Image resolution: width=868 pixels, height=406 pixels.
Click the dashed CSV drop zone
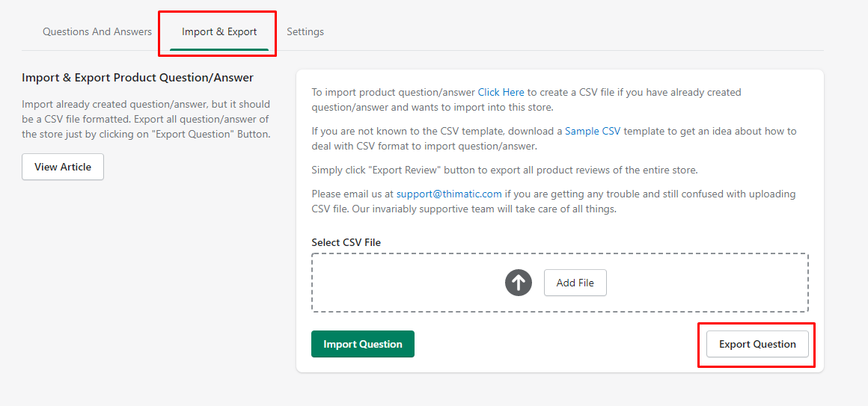coord(560,283)
